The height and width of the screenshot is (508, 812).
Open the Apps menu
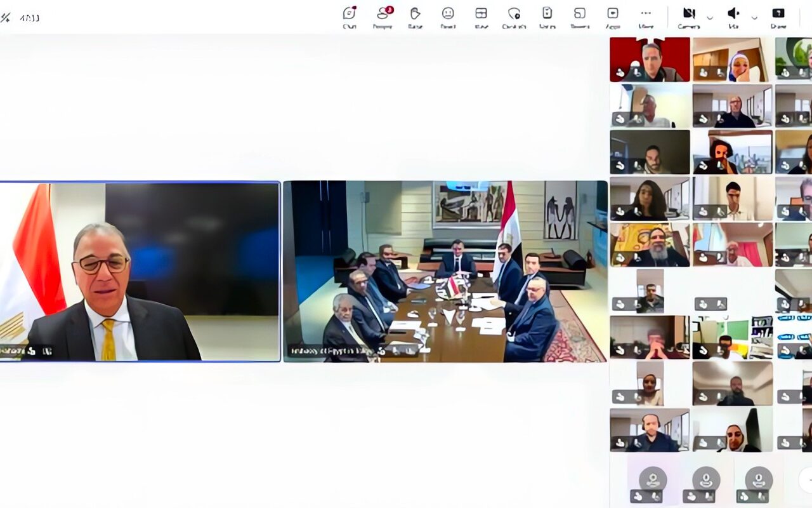pos(613,17)
